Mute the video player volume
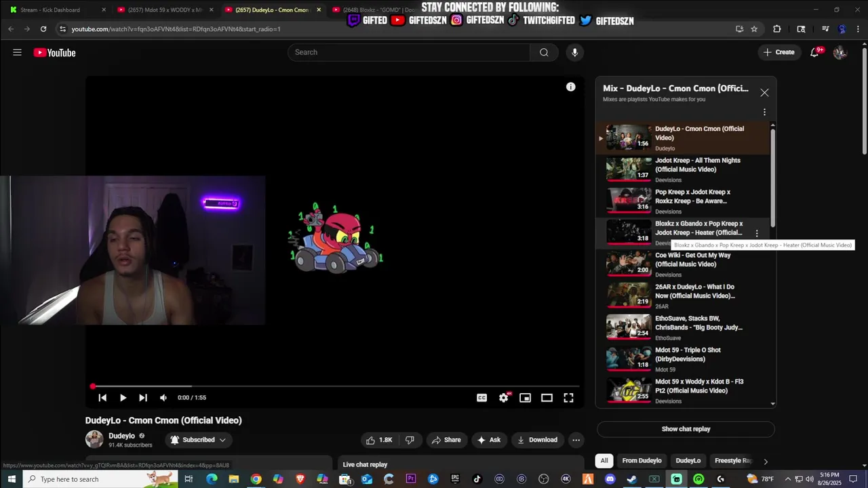Screen dimensions: 868x488 point(163,398)
